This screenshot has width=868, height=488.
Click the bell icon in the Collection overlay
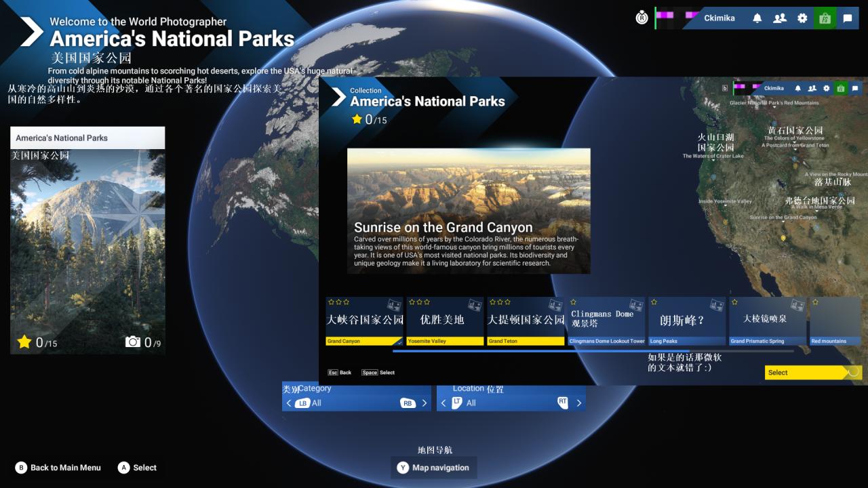(x=798, y=88)
